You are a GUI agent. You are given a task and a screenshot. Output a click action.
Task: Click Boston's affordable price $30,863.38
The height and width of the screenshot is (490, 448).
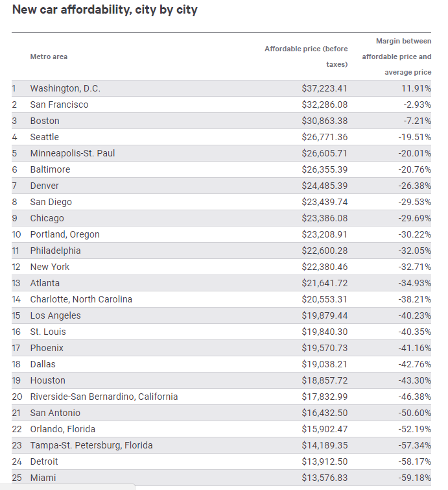tap(324, 121)
